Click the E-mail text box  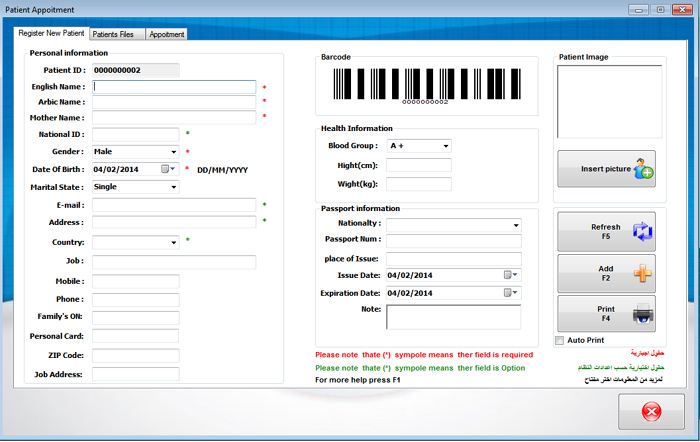tap(174, 205)
